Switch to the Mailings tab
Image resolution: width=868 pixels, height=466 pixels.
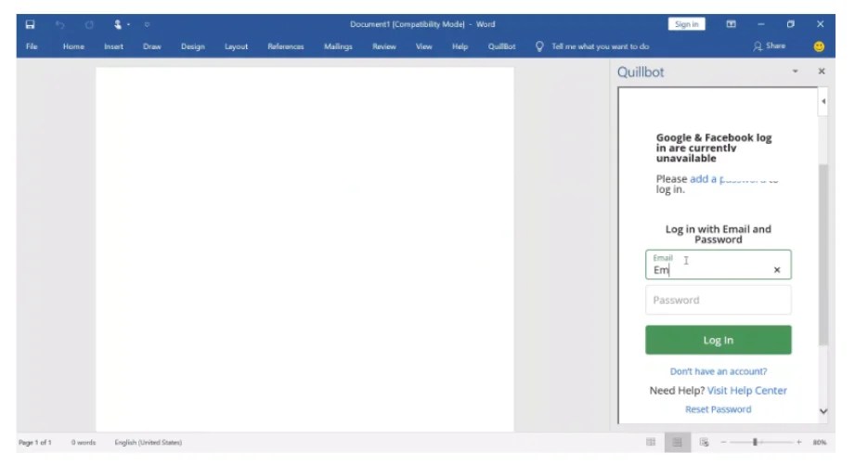coord(338,46)
